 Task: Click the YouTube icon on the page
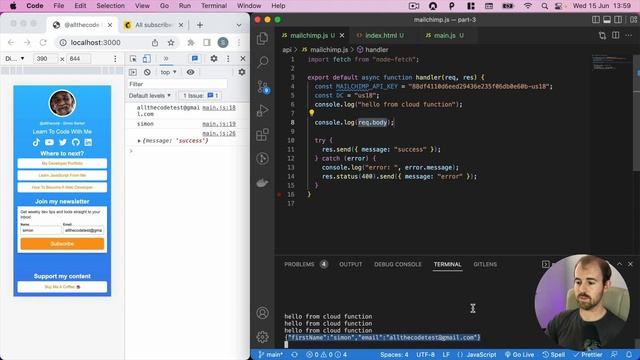(x=49, y=142)
